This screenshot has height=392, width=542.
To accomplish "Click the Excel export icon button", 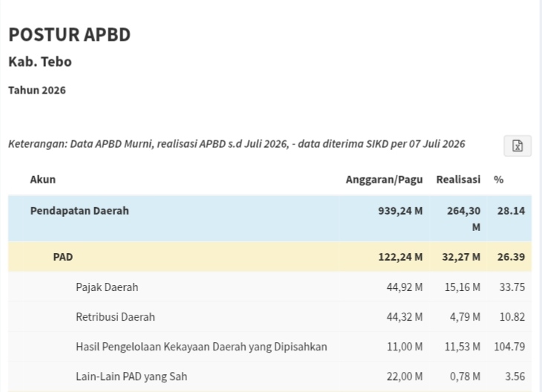I will (517, 146).
